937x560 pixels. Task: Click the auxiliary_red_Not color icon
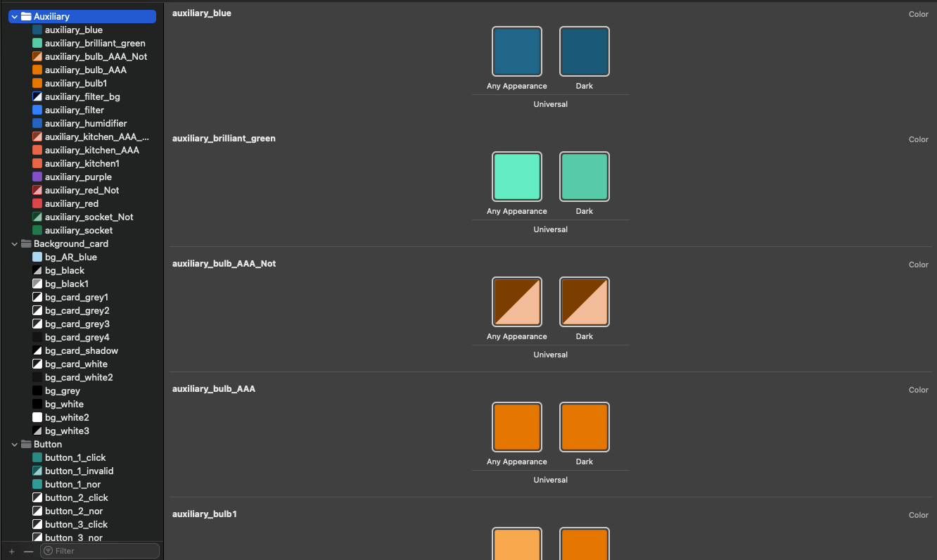37,191
